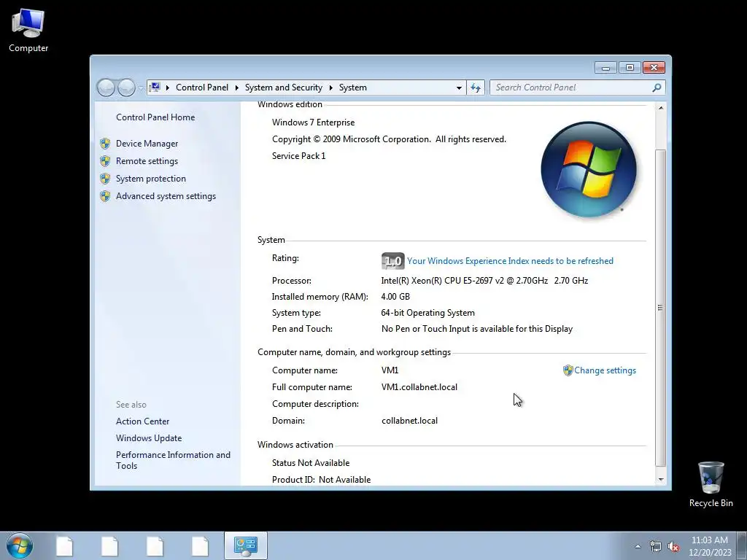Click the Status Not Available text

[311, 463]
